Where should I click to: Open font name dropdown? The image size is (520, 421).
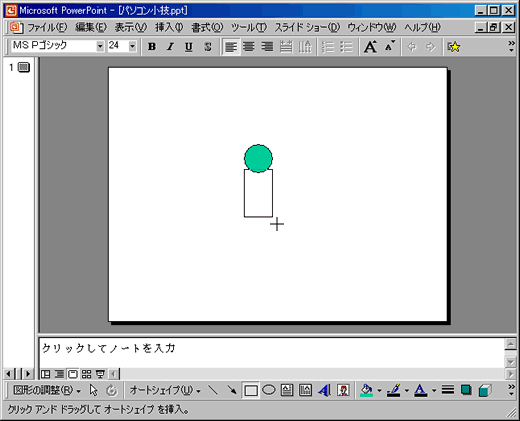[x=100, y=46]
